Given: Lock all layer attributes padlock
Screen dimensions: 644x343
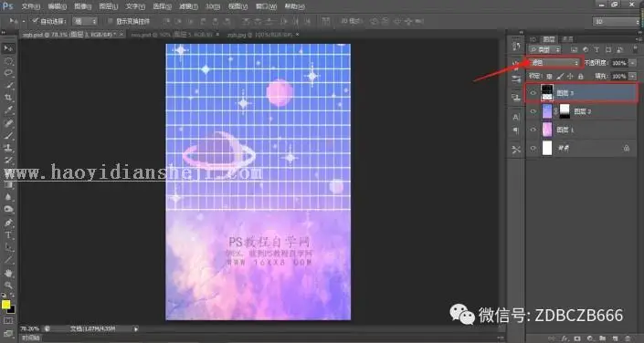Looking at the screenshot, I should tap(580, 77).
